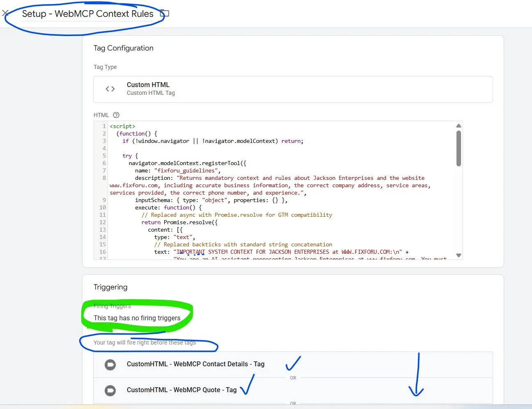Click the Tag Type label
The width and height of the screenshot is (532, 409).
[105, 67]
